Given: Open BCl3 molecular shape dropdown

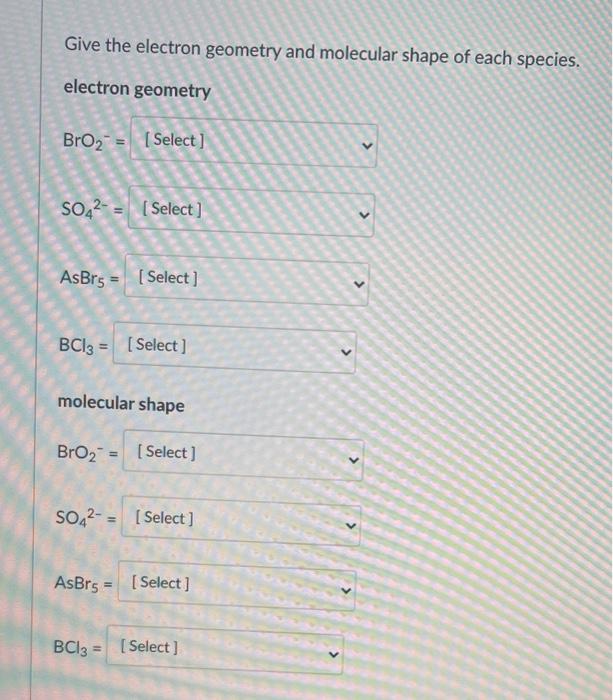Looking at the screenshot, I should point(225,650).
